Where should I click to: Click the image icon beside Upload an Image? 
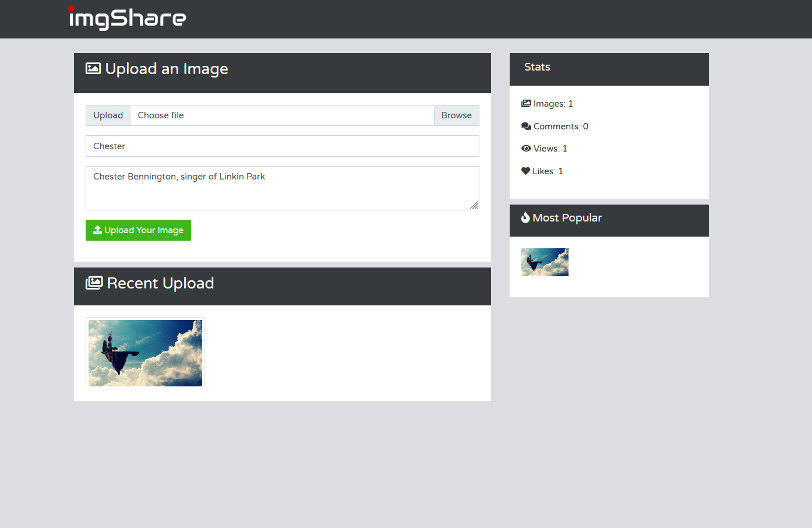click(x=93, y=68)
